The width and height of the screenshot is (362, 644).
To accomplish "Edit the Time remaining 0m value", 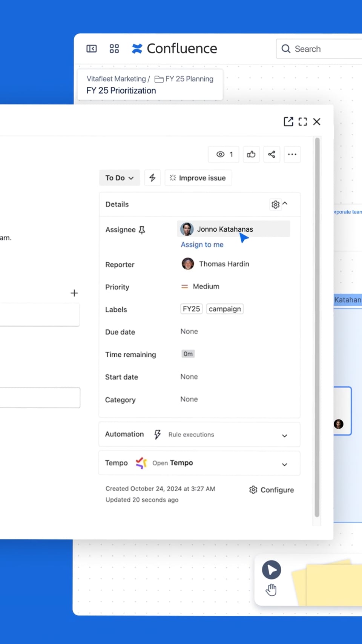I will pyautogui.click(x=188, y=354).
